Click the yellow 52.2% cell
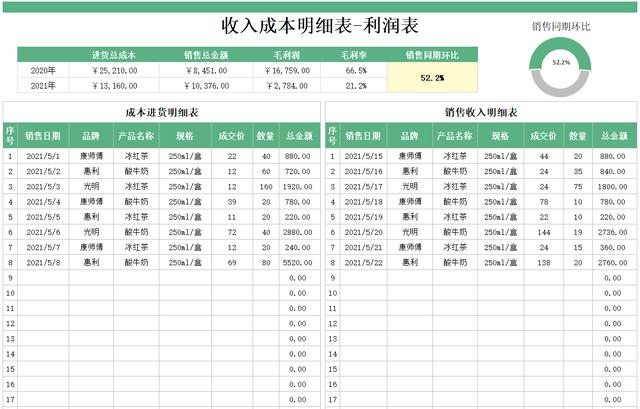Image resolution: width=640 pixels, height=409 pixels. click(x=432, y=78)
